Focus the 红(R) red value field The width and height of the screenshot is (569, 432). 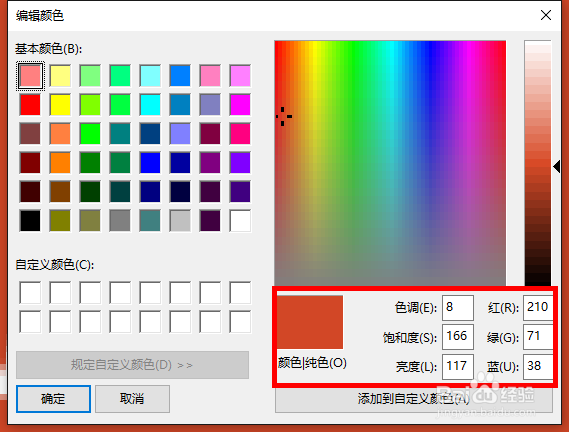pos(538,307)
